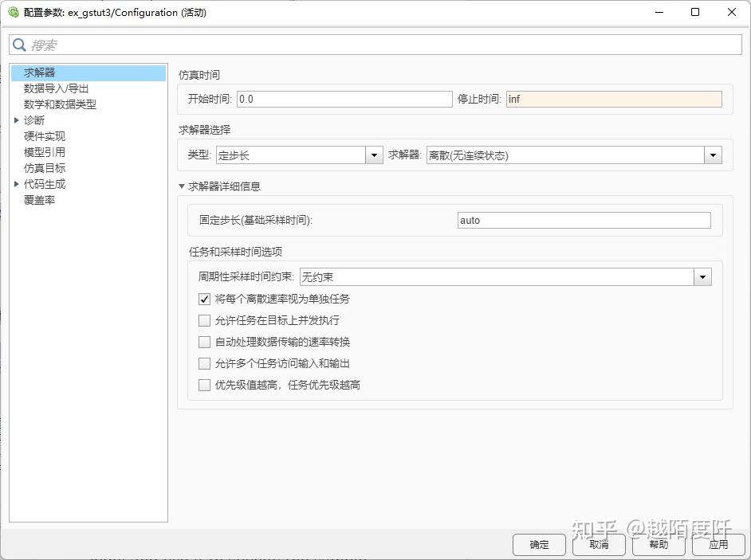This screenshot has height=560, width=751.
Task: Click the 帮助 button
Action: tap(658, 545)
